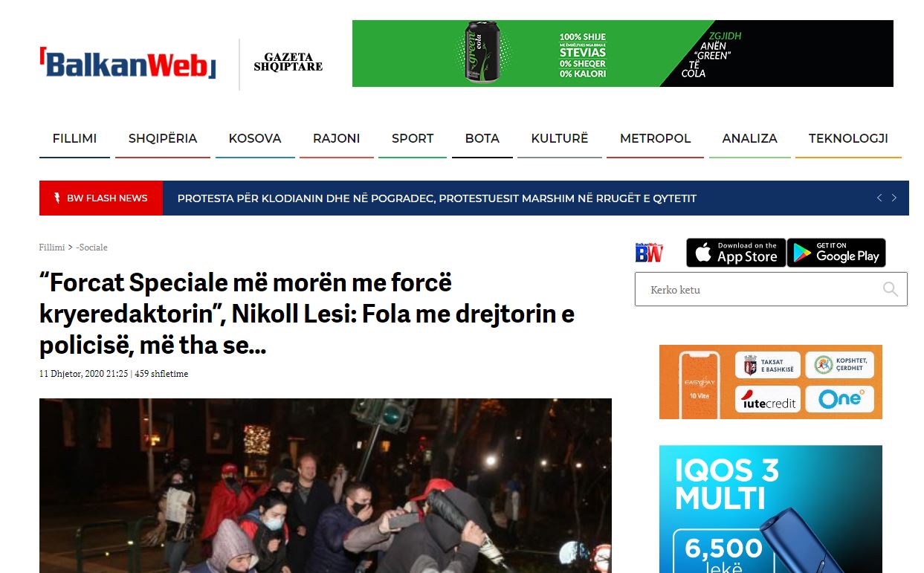Select the KOSOVA menu item

point(255,138)
